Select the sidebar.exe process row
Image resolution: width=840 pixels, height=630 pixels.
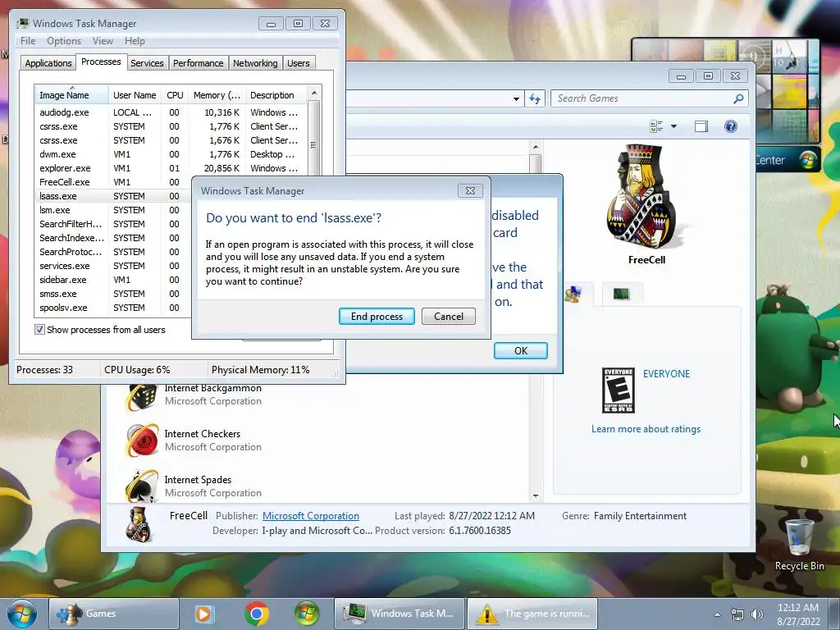click(113, 280)
